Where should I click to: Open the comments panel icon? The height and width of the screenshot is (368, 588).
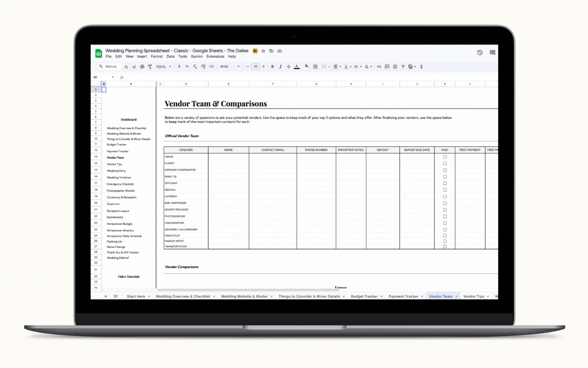[492, 53]
